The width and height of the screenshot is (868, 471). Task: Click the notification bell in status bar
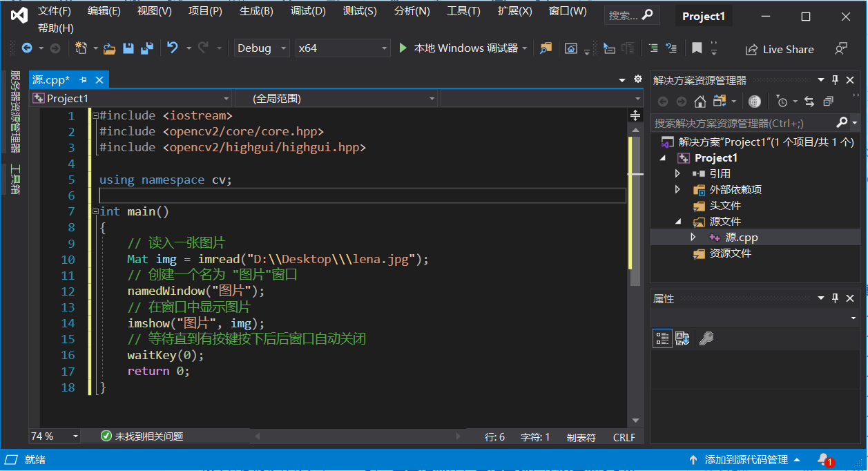click(x=823, y=459)
